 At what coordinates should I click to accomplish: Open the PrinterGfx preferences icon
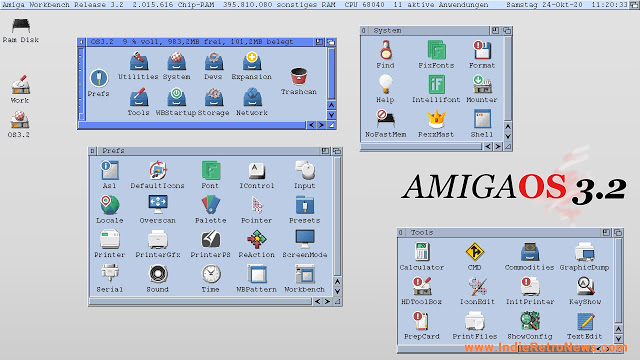tap(158, 239)
